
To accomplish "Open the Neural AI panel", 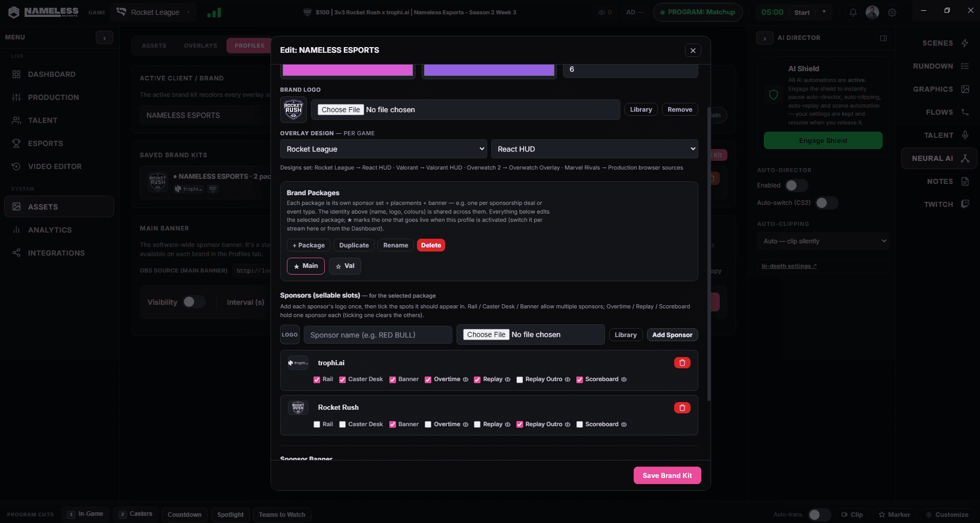I will (940, 158).
